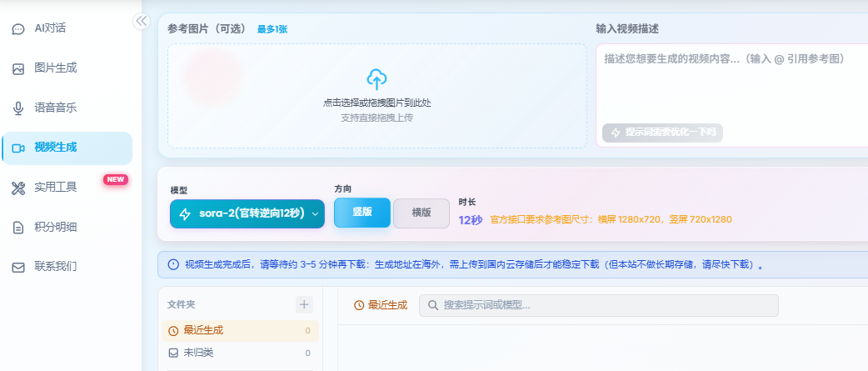Click the 点击选择或拖拽图片到此处 text
Screen dimensions: 868x371
tap(377, 103)
